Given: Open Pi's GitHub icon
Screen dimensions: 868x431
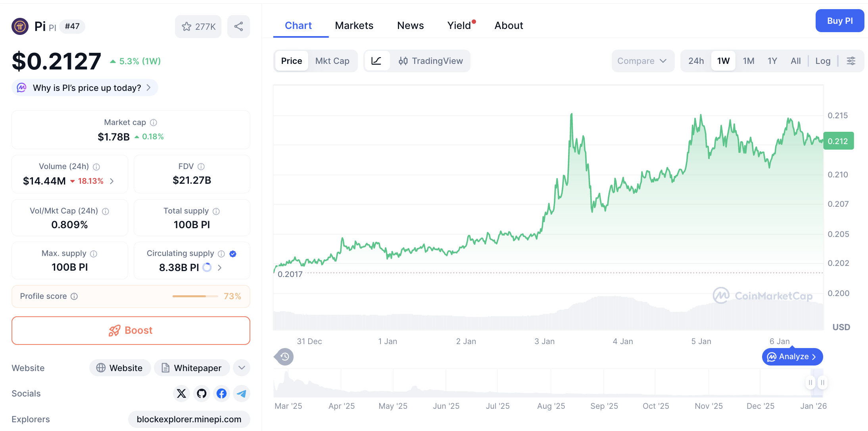Looking at the screenshot, I should (x=202, y=393).
